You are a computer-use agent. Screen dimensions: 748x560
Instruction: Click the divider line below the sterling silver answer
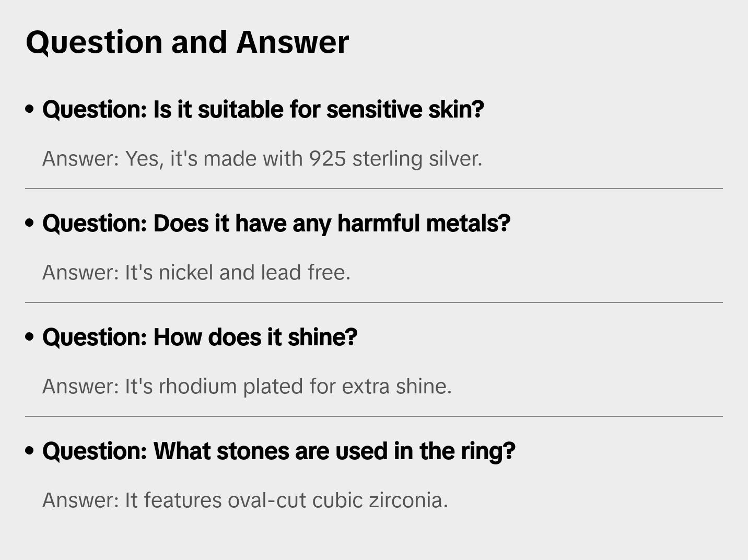[x=374, y=189]
